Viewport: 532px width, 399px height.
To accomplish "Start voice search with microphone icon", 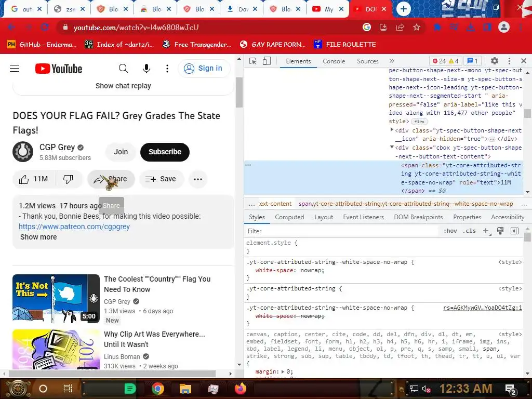I will 146,69.
